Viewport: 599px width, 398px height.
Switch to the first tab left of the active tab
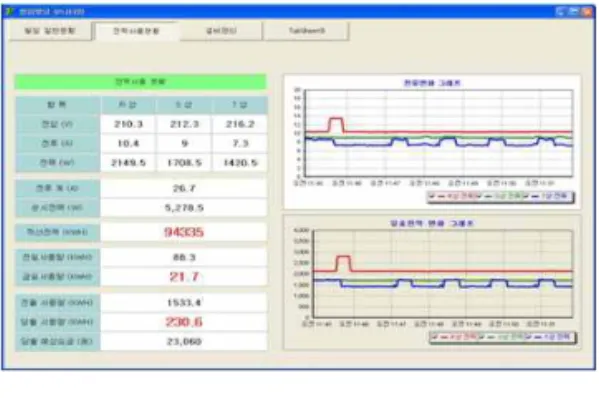point(50,31)
